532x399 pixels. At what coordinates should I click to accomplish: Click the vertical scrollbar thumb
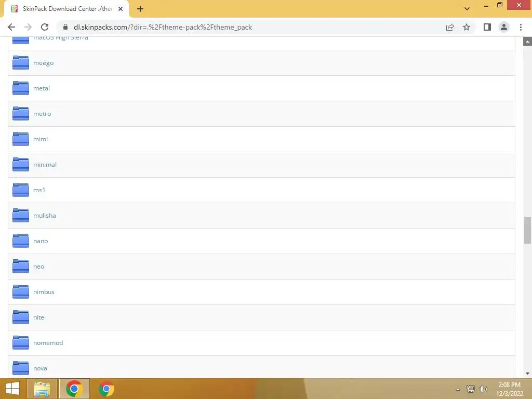tap(527, 230)
